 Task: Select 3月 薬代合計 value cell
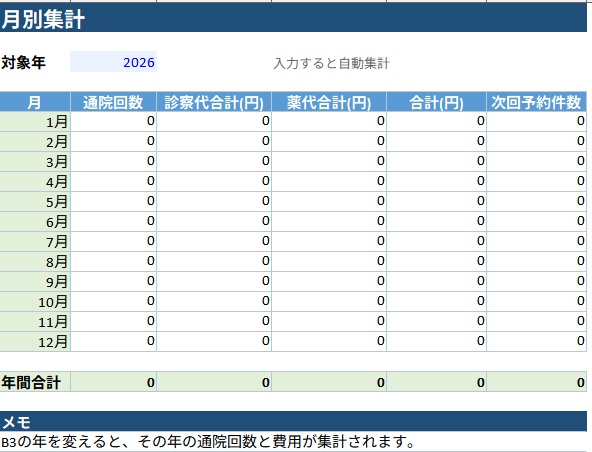(329, 162)
